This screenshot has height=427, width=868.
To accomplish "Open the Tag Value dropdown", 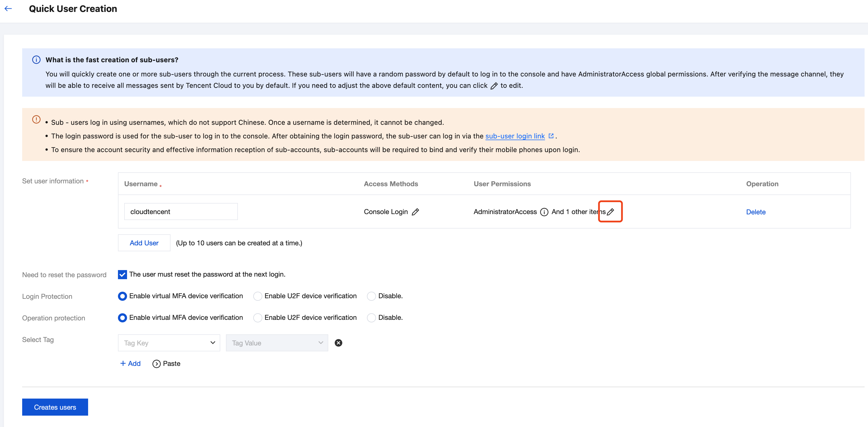I will coord(277,343).
